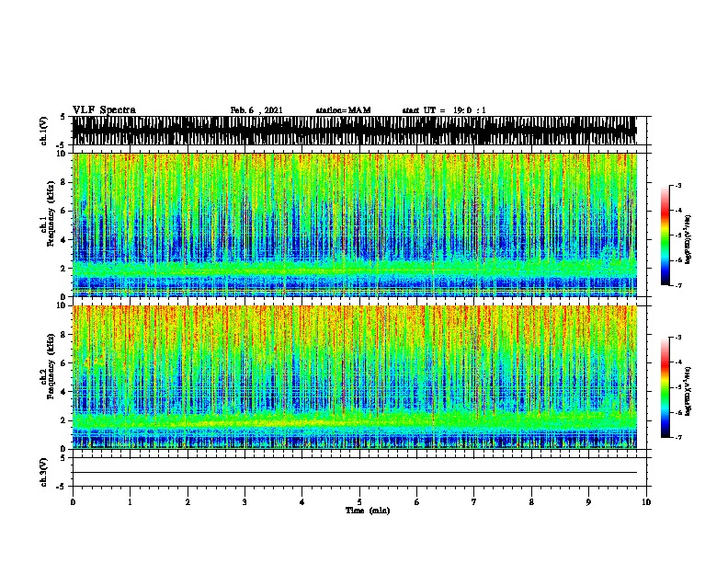Click the ch.1 waveform amplitude panel
The image size is (728, 563).
pyautogui.click(x=354, y=131)
